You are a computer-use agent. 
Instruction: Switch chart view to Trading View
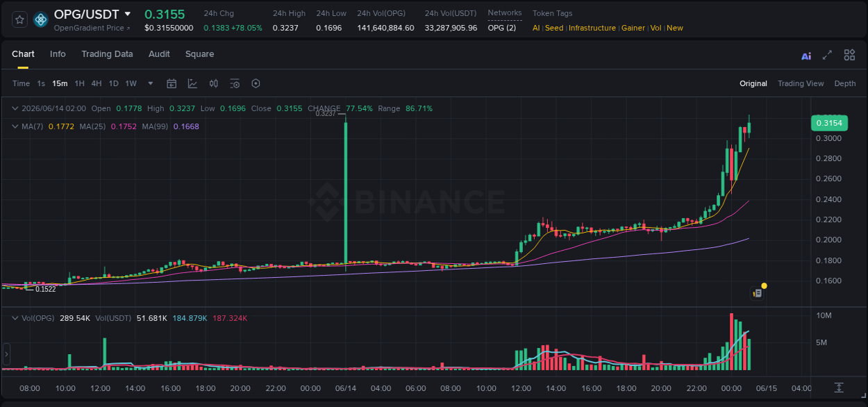tap(801, 83)
